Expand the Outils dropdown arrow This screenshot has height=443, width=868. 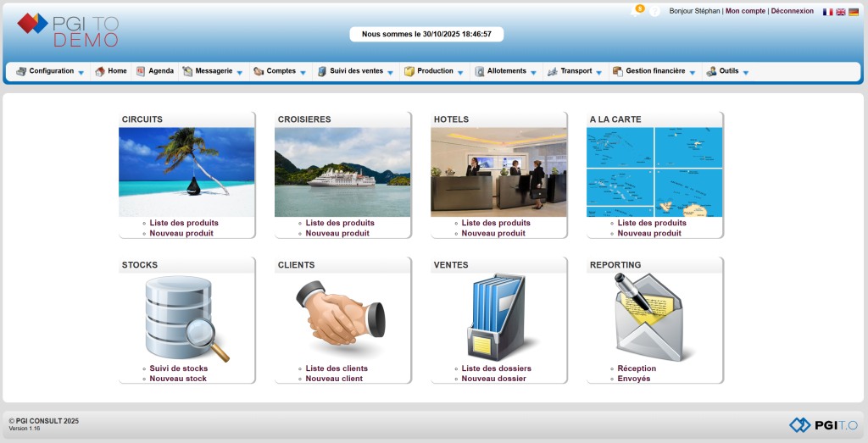tap(746, 73)
